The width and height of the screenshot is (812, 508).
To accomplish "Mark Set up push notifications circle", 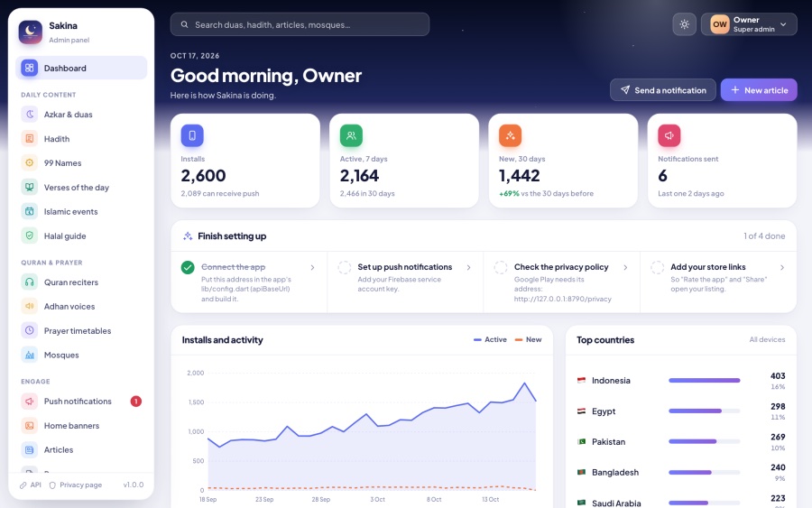I will (x=345, y=267).
